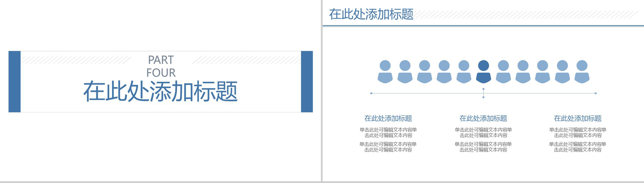644x183 pixels.
Task: Click the right column subtitle under the timeline
Action: pos(578,118)
